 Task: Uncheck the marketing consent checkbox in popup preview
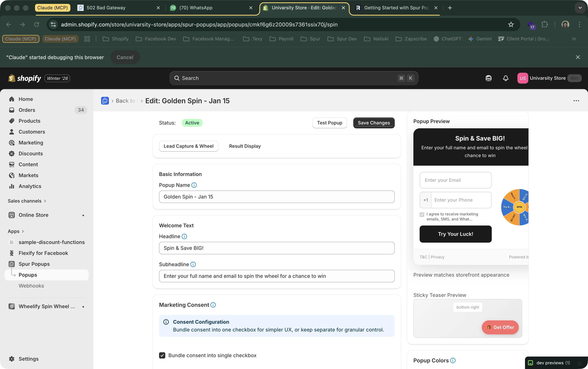(422, 214)
